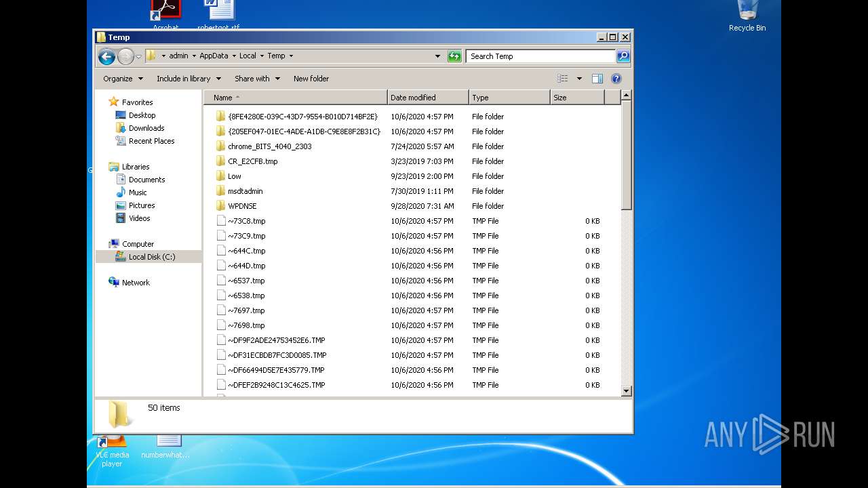Toggle the preview pane icon
868x488 pixels.
597,79
